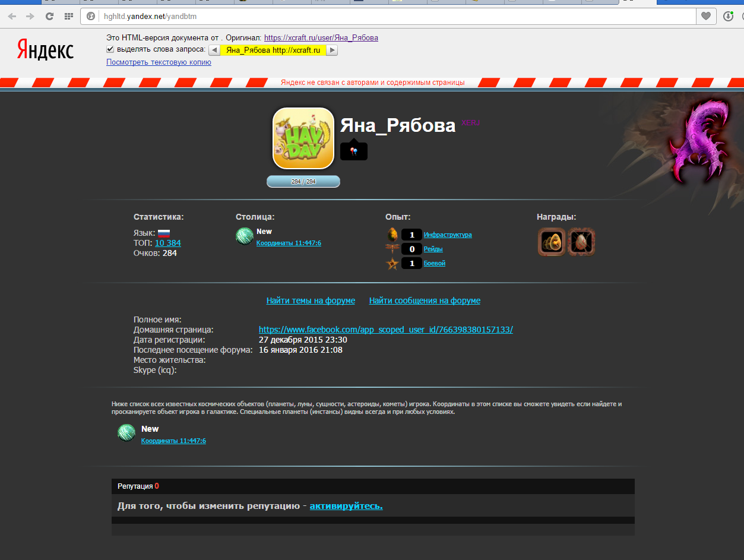Go back with the browser back arrow
This screenshot has height=560, width=744.
(12, 16)
